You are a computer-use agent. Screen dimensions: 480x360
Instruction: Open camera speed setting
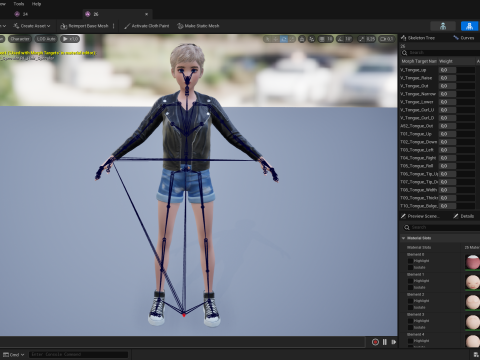tap(386, 39)
